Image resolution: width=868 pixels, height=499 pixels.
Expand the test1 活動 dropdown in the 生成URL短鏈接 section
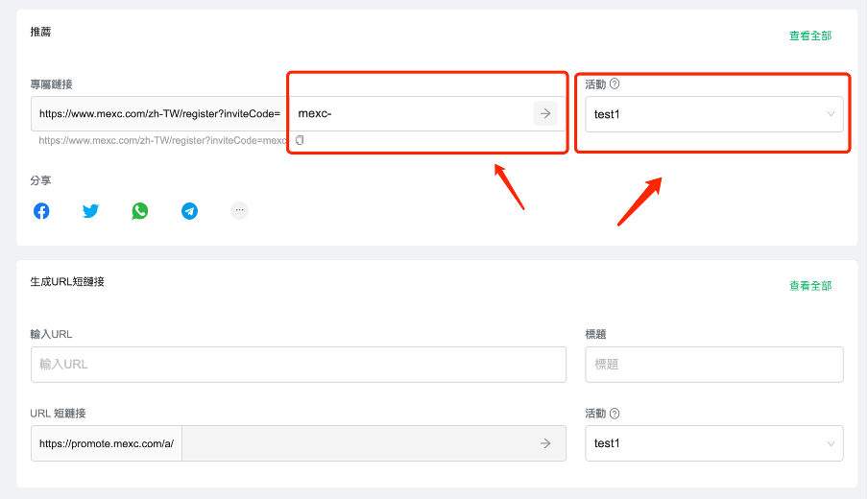coord(713,443)
